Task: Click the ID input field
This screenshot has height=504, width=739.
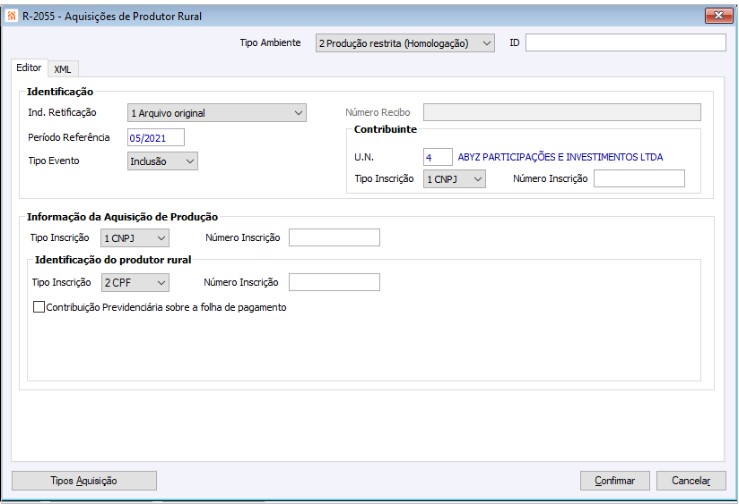Action: pyautogui.click(x=625, y=42)
